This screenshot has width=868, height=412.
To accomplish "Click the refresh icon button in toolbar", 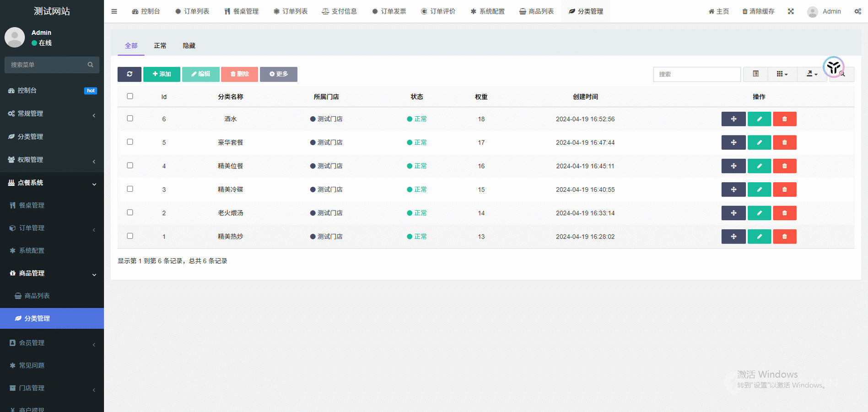I will point(129,74).
